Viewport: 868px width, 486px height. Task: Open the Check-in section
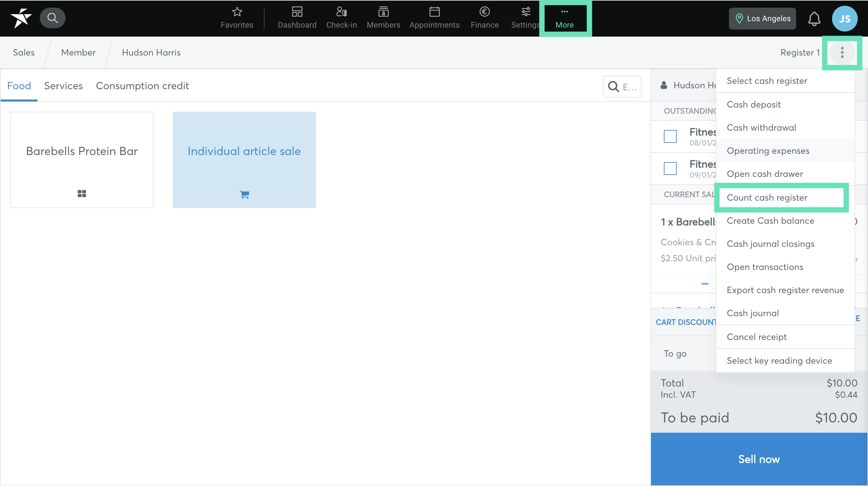[341, 18]
